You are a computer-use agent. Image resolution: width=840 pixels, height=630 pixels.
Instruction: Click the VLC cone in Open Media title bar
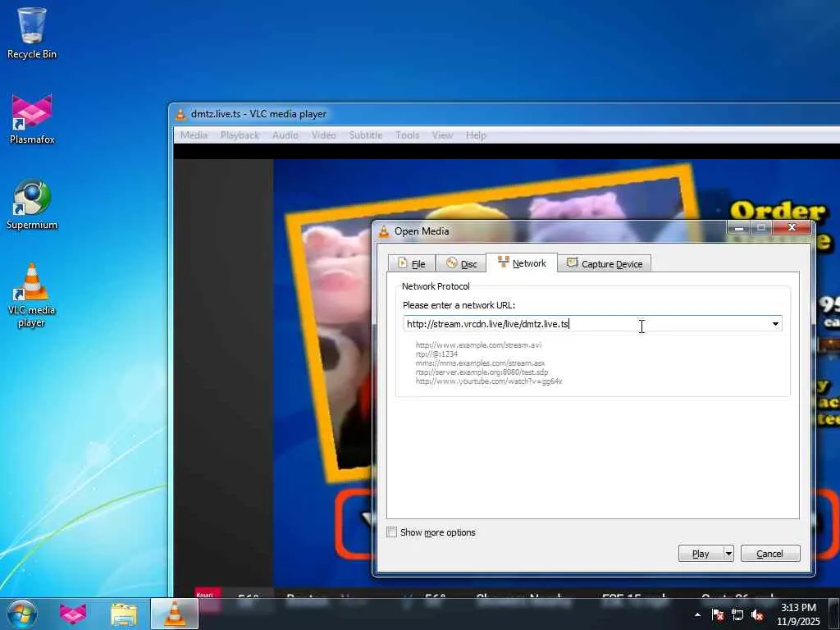point(384,231)
